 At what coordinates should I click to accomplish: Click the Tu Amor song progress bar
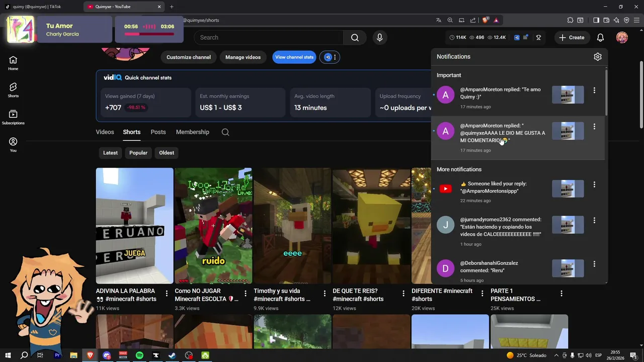pos(149,34)
